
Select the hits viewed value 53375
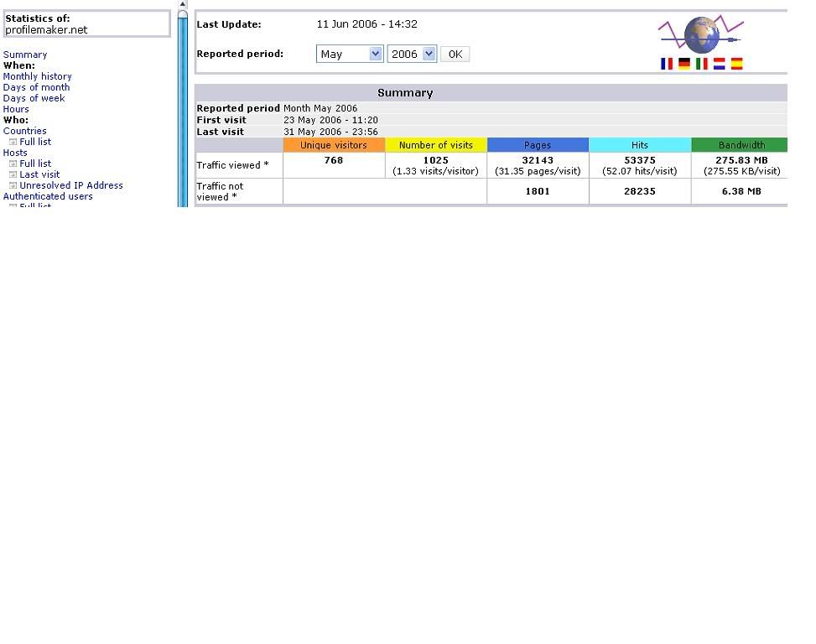[x=640, y=160]
